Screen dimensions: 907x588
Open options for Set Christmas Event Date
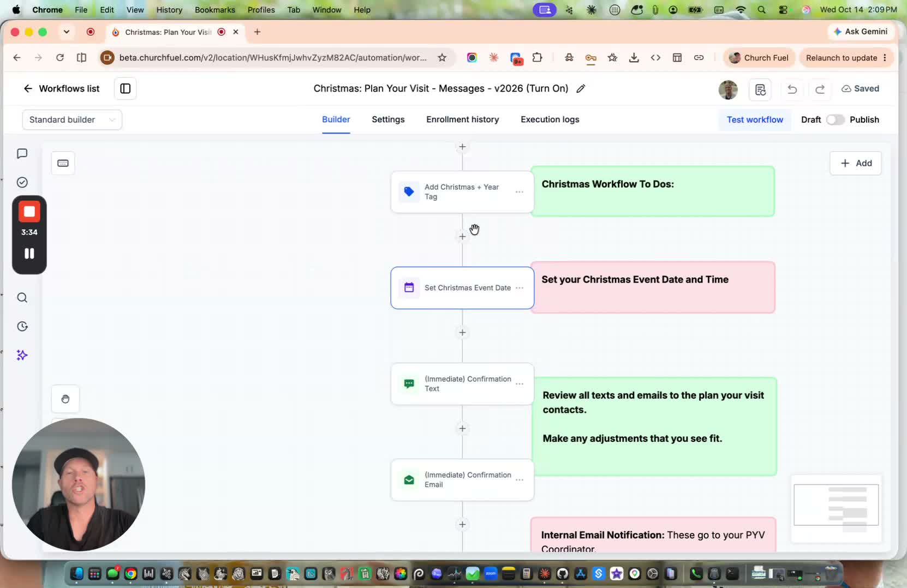point(520,288)
